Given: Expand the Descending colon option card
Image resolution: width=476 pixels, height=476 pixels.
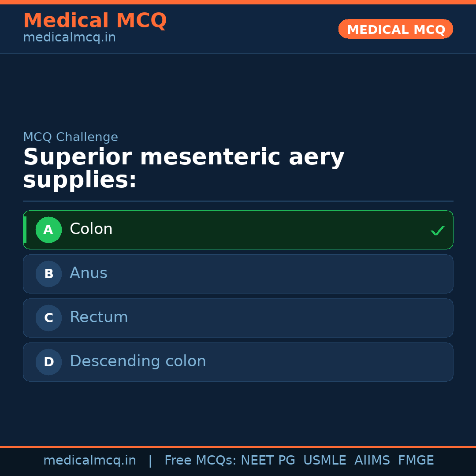Looking at the screenshot, I should point(238,362).
